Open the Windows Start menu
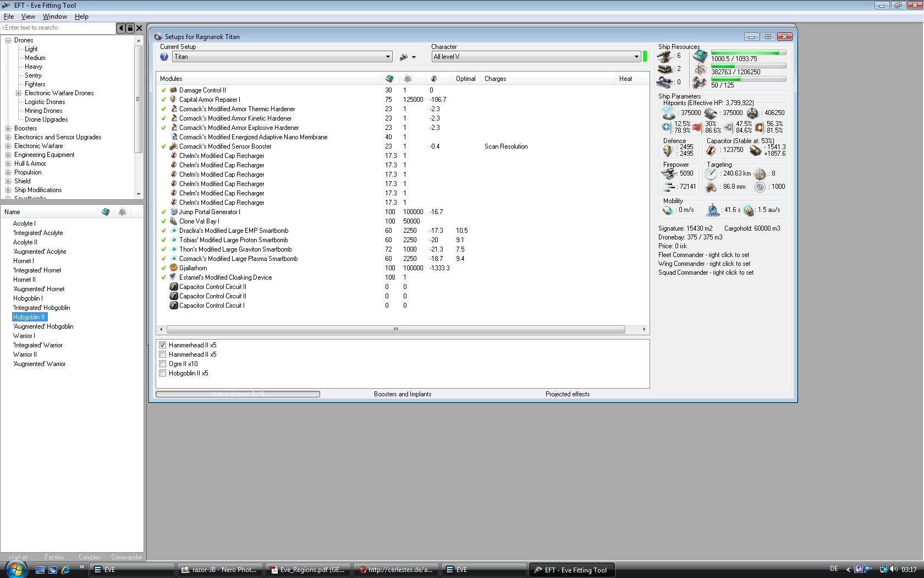This screenshot has height=578, width=924. click(x=15, y=569)
